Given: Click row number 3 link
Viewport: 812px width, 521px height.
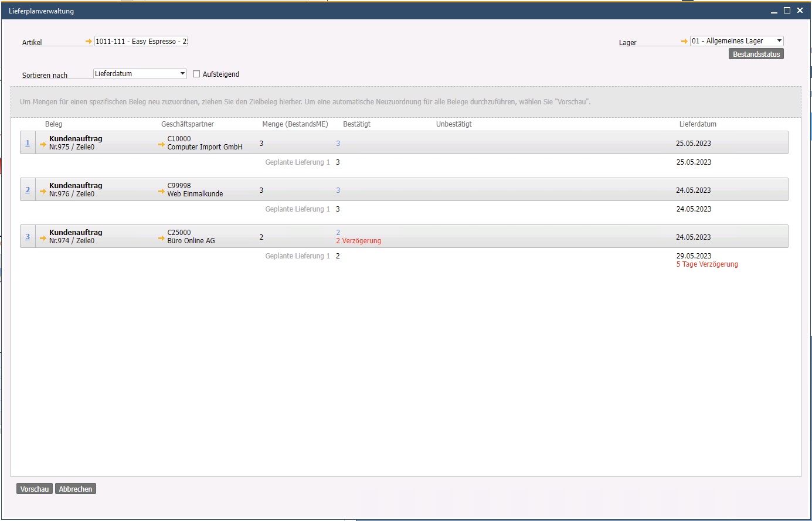Looking at the screenshot, I should click(x=28, y=237).
